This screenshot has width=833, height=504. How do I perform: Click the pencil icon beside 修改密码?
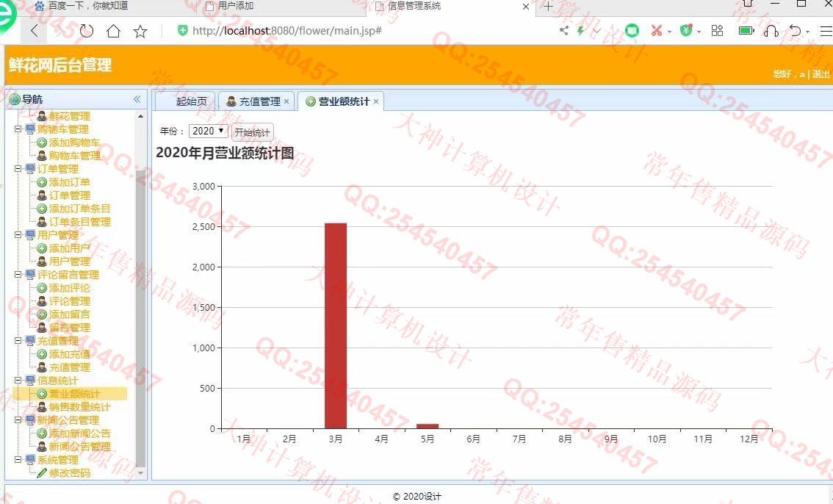42,472
